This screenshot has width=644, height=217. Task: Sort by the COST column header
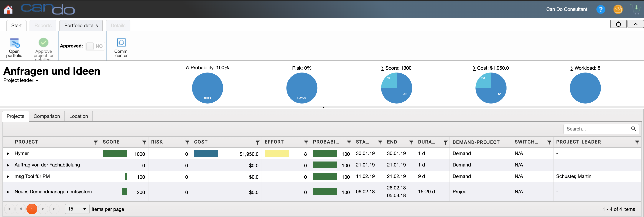tap(201, 142)
